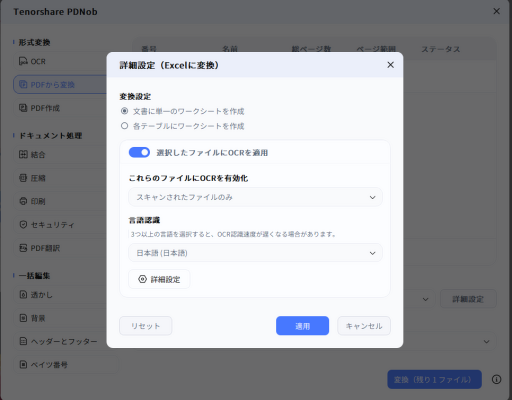The image size is (512, 400).
Task: Open the スキャンされたファイルのみ dropdown
Action: point(255,197)
